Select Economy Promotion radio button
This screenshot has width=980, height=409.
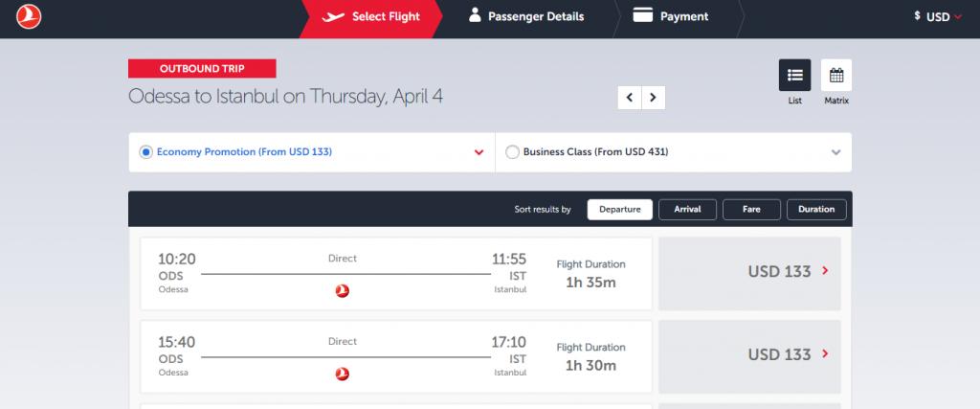[145, 151]
